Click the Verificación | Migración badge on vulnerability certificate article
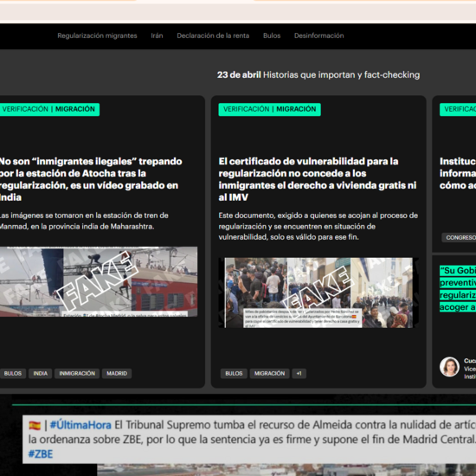The image size is (476, 476). [x=269, y=109]
